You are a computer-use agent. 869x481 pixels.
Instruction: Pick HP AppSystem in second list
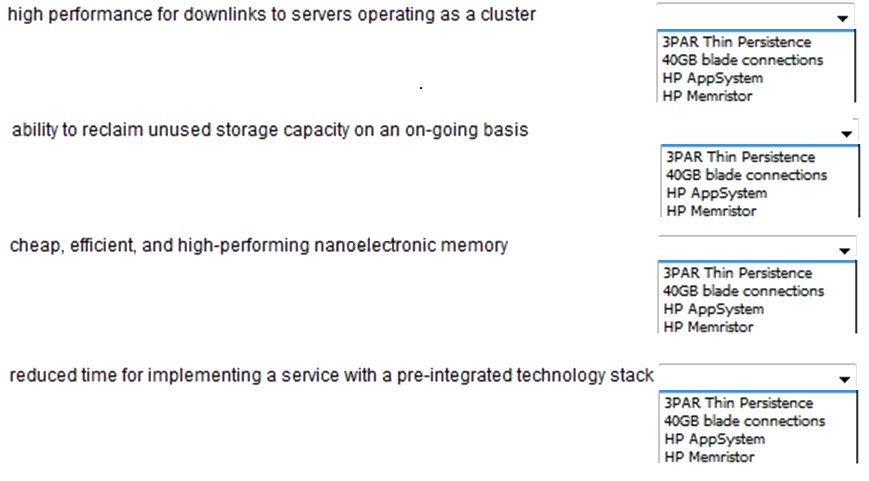pos(717,193)
